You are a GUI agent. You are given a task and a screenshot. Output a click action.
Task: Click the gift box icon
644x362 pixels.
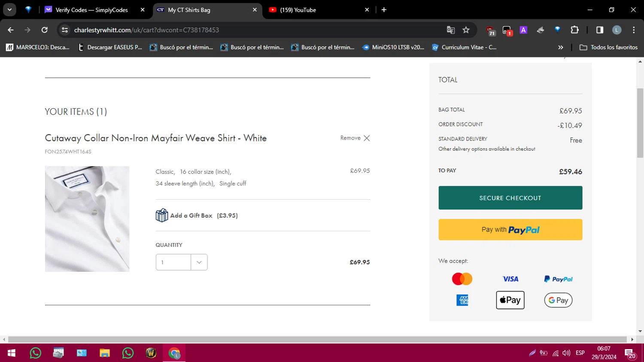(x=162, y=215)
